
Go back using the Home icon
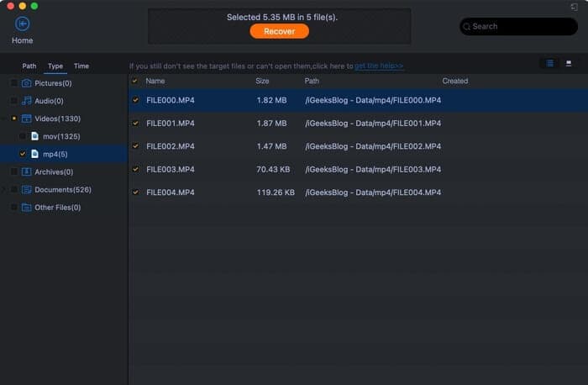tap(23, 24)
